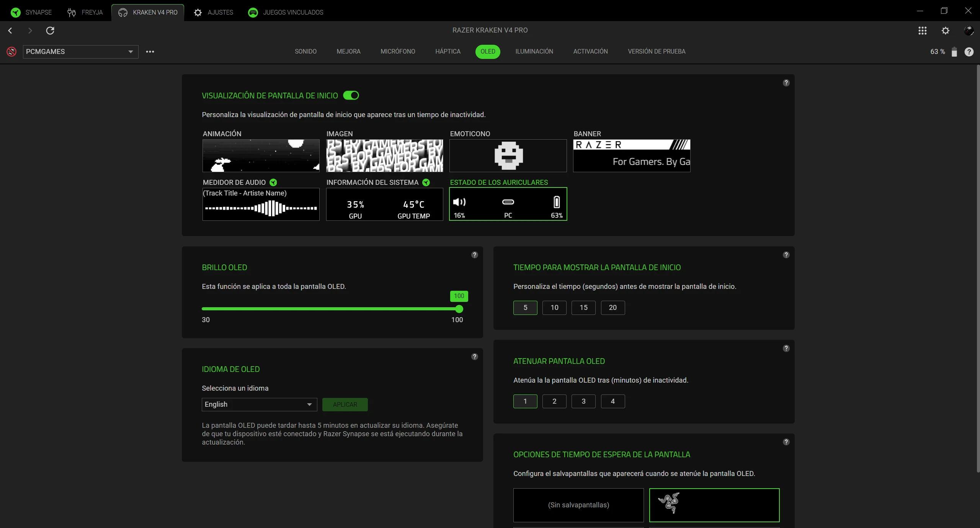Go to the Micrófono section

point(398,51)
